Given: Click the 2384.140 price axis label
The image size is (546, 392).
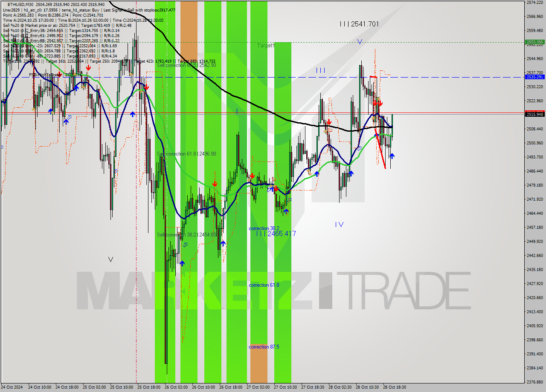Looking at the screenshot, I should tap(535, 368).
